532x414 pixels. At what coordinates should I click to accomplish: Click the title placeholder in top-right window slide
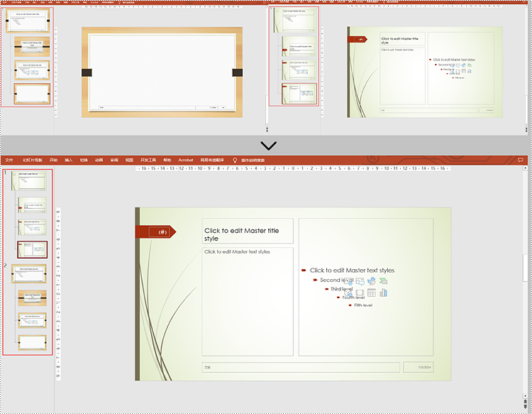[402, 39]
